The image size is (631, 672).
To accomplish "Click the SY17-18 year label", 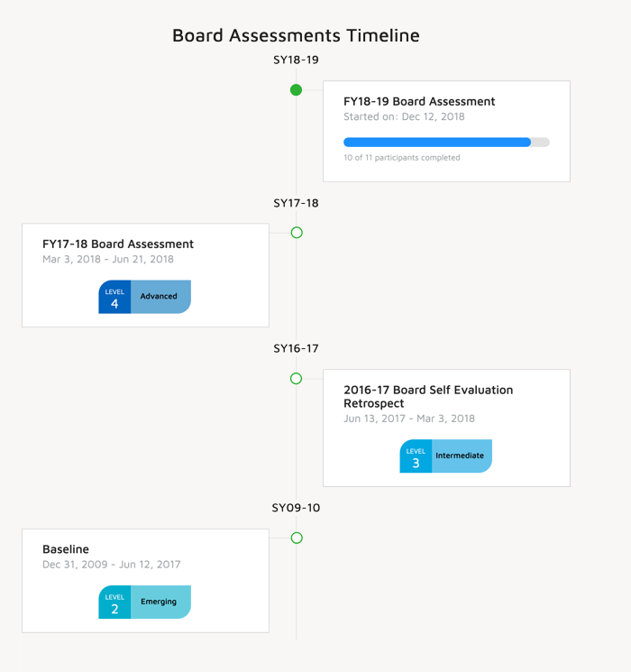I will coord(296,203).
